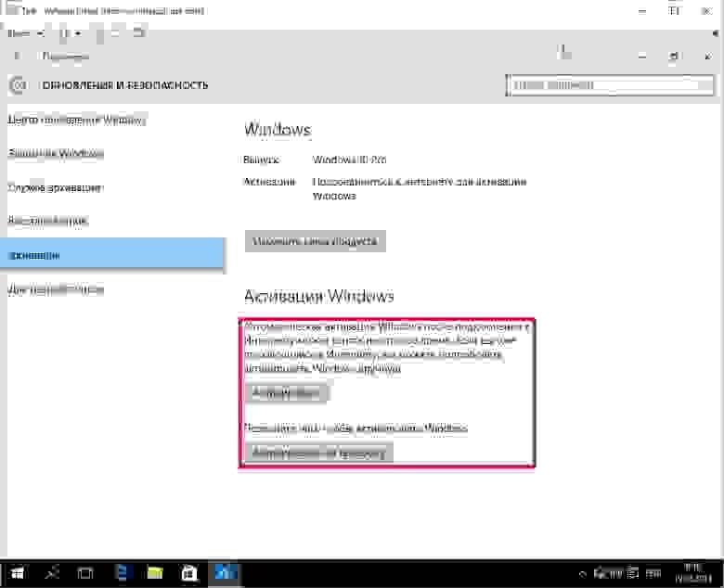Open the Start menu on the taskbar
The height and width of the screenshot is (588, 724).
pyautogui.click(x=17, y=574)
